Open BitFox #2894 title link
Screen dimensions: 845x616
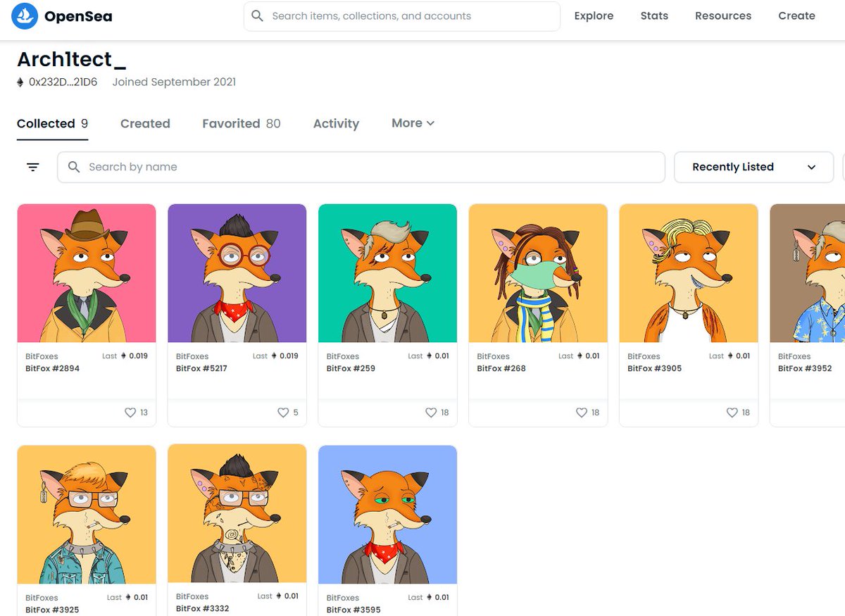click(52, 368)
